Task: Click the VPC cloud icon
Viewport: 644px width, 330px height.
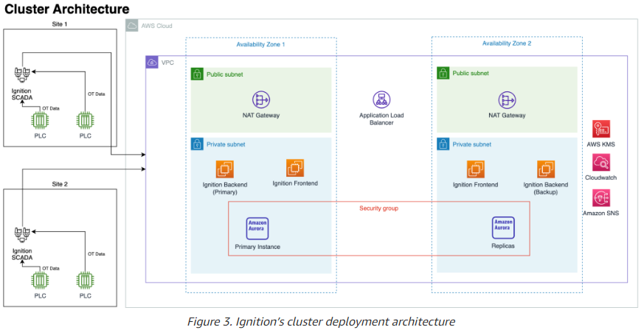Action: click(152, 63)
